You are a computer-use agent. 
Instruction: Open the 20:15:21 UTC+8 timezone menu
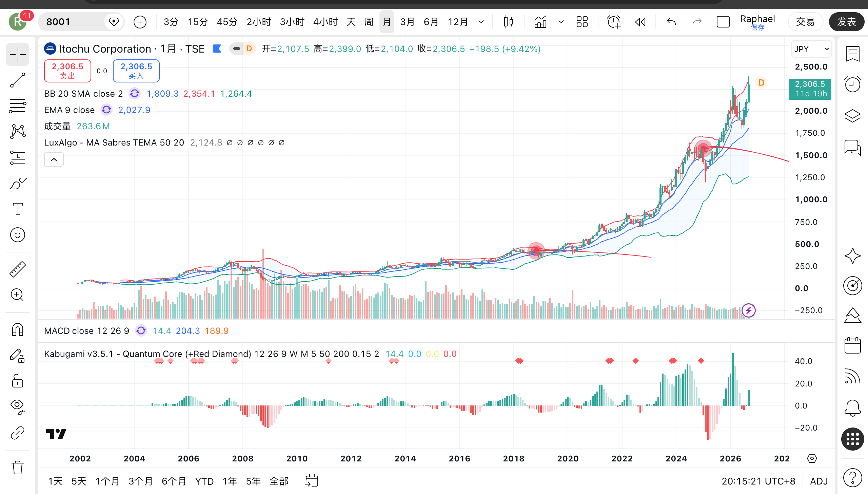[x=758, y=481]
